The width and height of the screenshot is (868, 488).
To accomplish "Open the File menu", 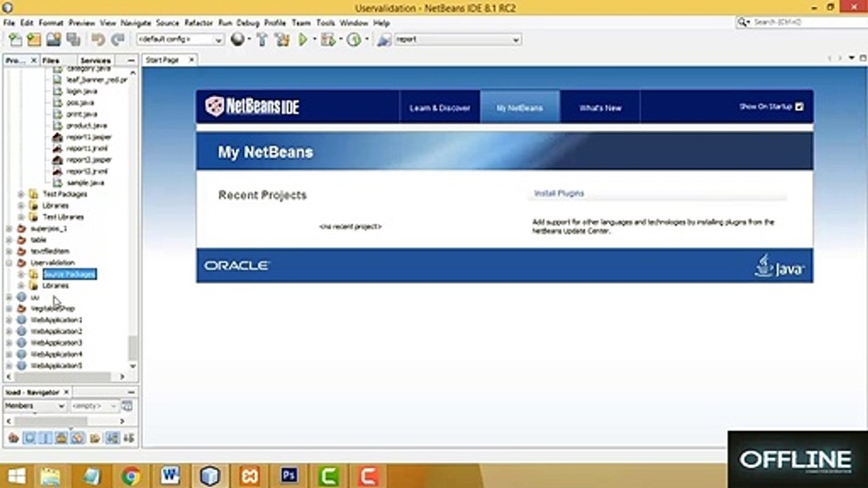I will 9,22.
